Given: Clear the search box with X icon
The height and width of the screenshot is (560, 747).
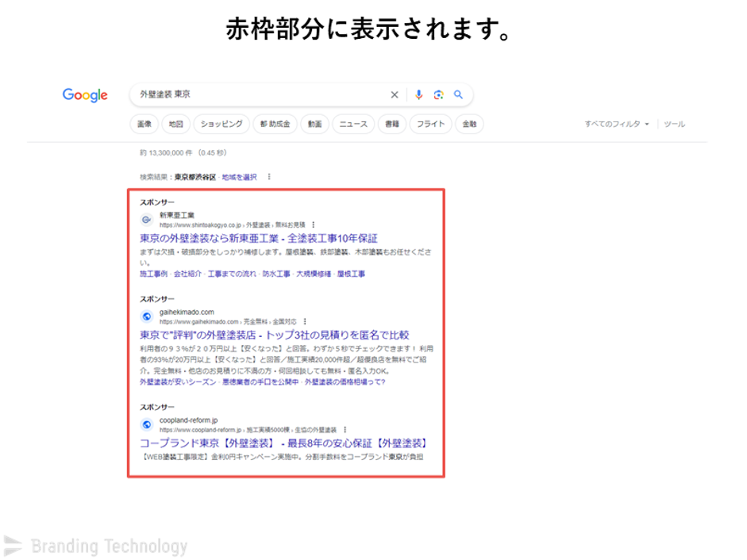Looking at the screenshot, I should [395, 94].
